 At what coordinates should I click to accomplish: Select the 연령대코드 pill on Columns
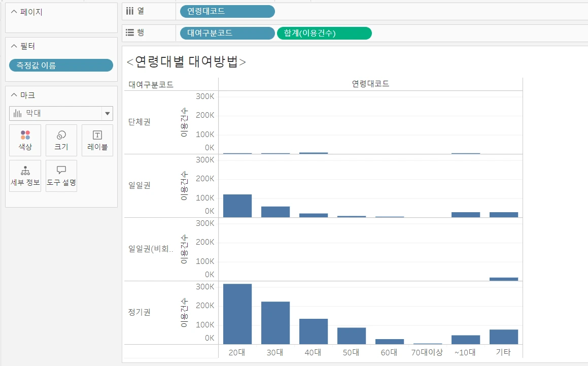pyautogui.click(x=227, y=11)
